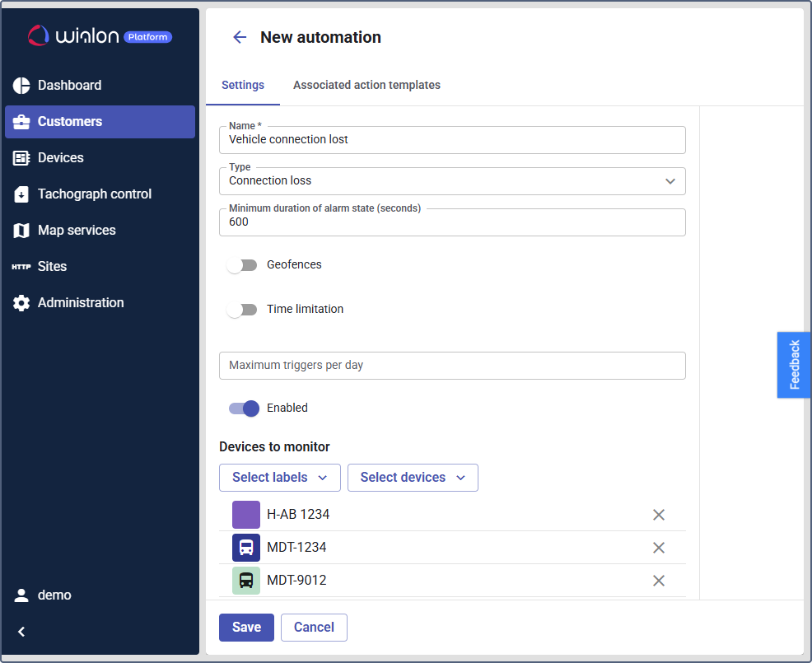Open the Administration gear icon
812x663 pixels.
click(21, 303)
